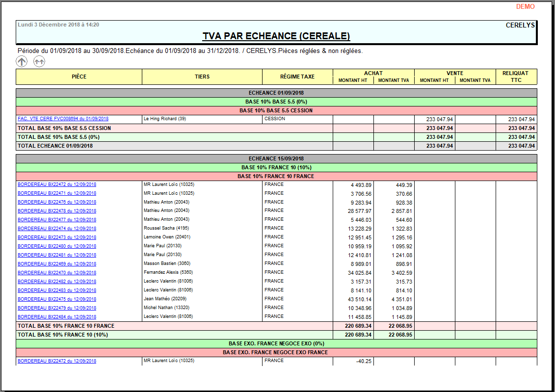Open bordereau BX22475 for Jean Mathéo
This screenshot has height=392, width=555.
point(57,299)
